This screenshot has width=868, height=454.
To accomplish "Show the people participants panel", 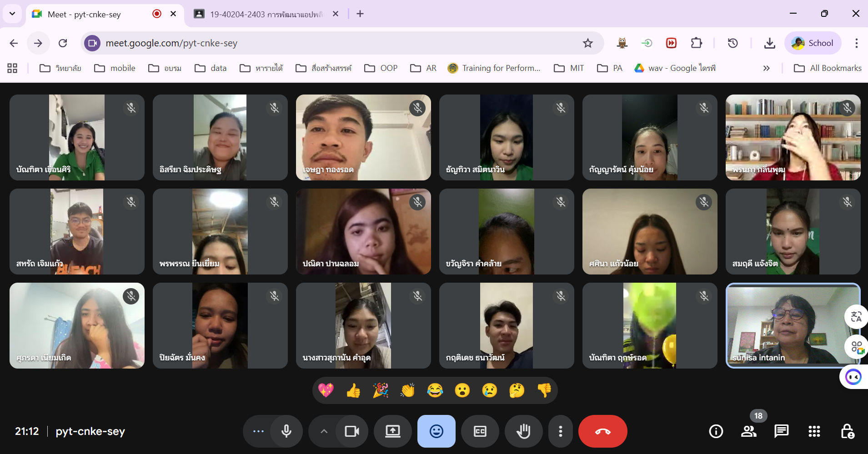I will coord(748,431).
